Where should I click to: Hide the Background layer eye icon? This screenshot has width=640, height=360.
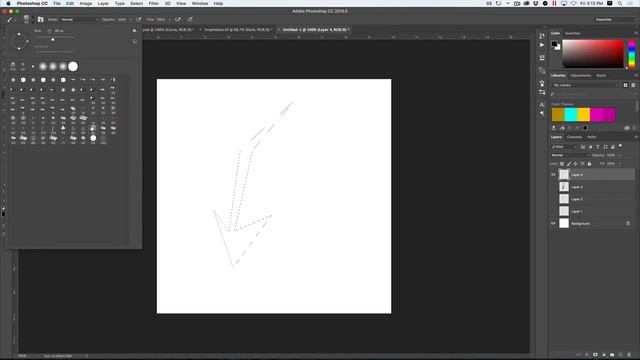553,224
